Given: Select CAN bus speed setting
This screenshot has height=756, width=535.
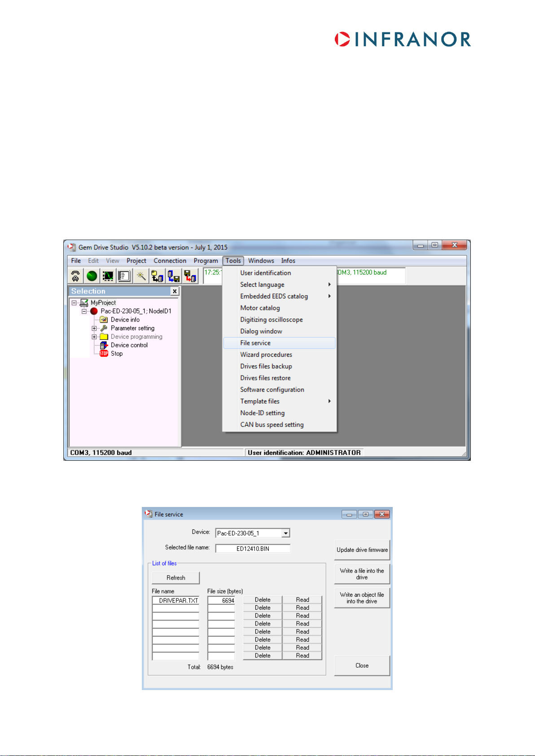Looking at the screenshot, I should tap(280, 424).
